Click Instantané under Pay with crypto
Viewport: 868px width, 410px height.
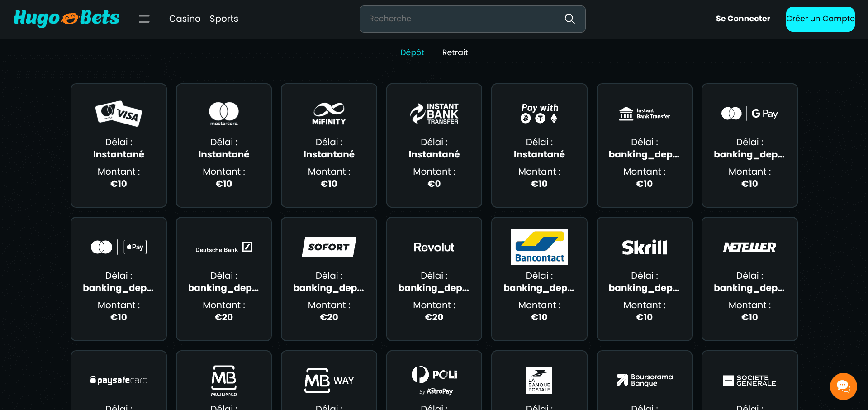click(539, 154)
